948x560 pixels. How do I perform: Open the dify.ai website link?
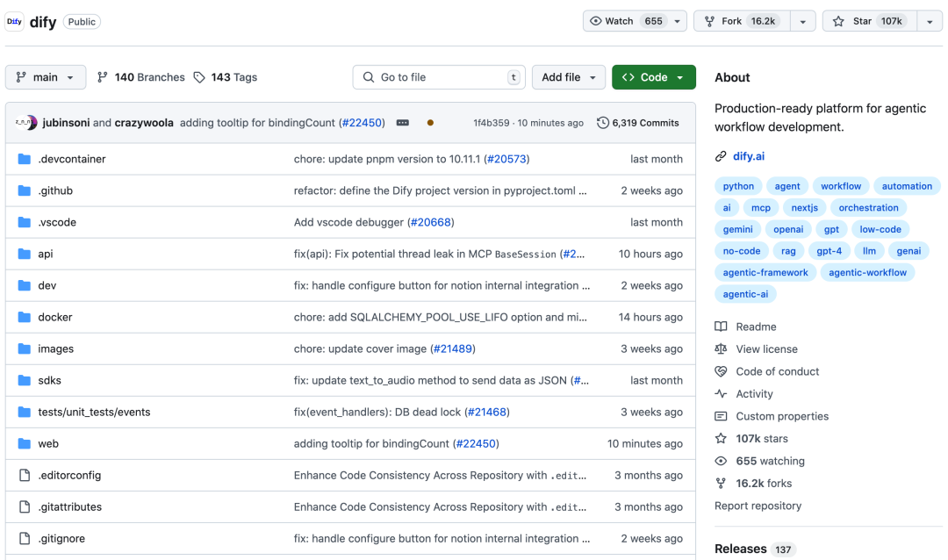coord(749,156)
